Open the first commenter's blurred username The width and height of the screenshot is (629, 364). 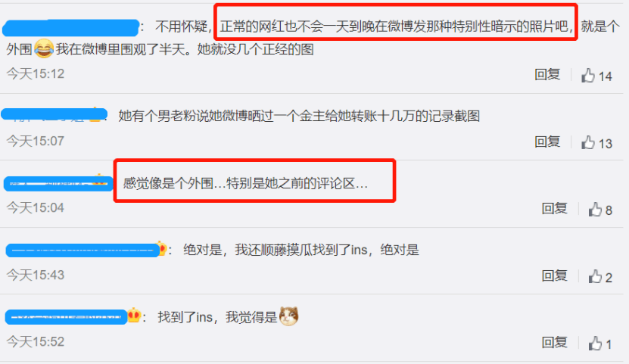[70, 28]
